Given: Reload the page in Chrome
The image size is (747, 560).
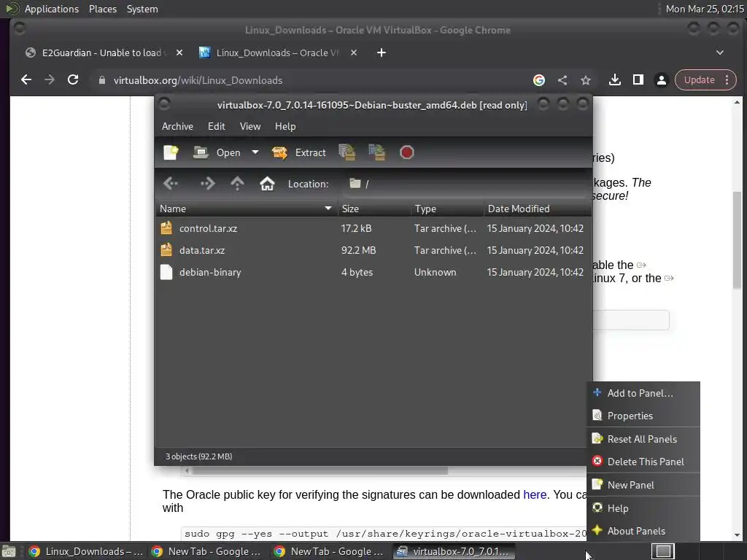Looking at the screenshot, I should point(73,79).
